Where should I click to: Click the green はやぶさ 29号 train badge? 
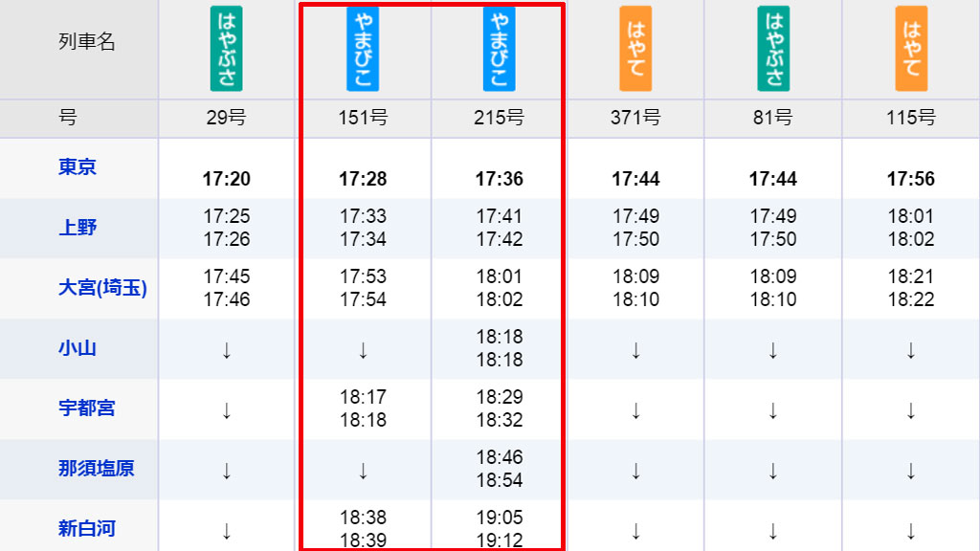pos(226,49)
